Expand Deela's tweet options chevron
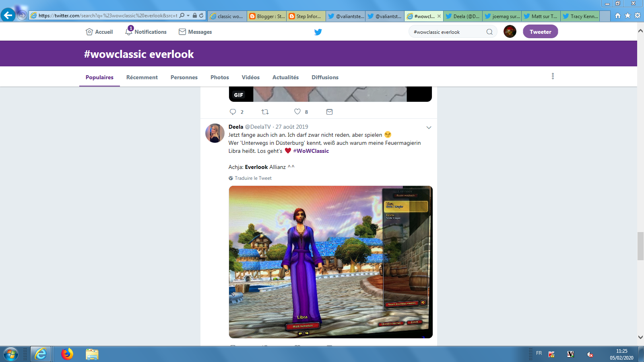 [429, 128]
